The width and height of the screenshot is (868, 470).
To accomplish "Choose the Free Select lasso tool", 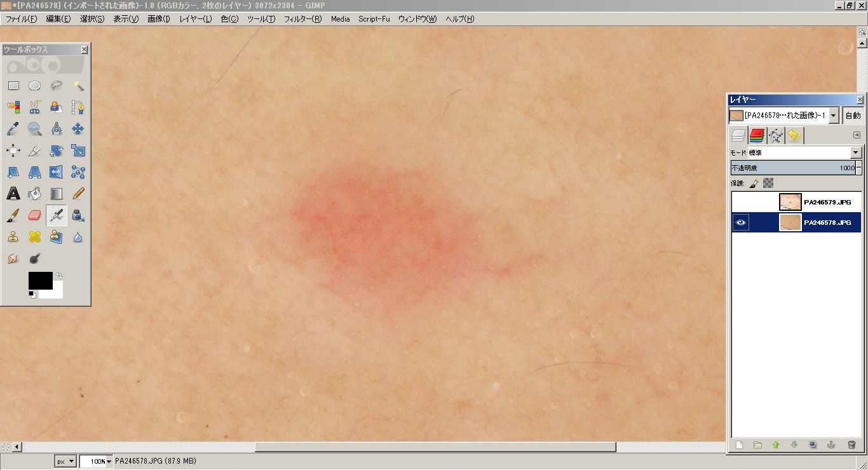I will pos(57,86).
